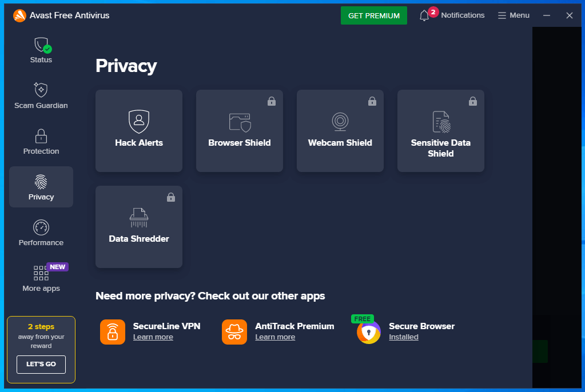Screen dimensions: 585x392
Task: Click the Avast logo in the title bar
Action: [19, 15]
